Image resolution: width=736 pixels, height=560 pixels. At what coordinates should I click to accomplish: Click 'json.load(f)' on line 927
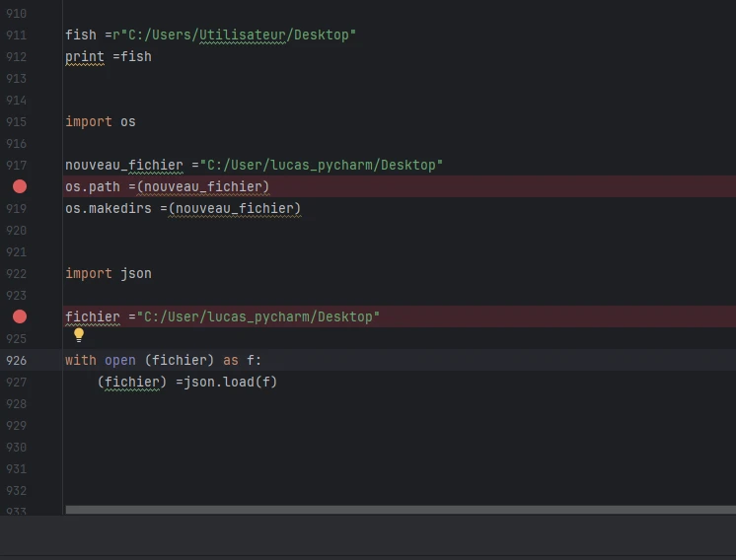230,382
